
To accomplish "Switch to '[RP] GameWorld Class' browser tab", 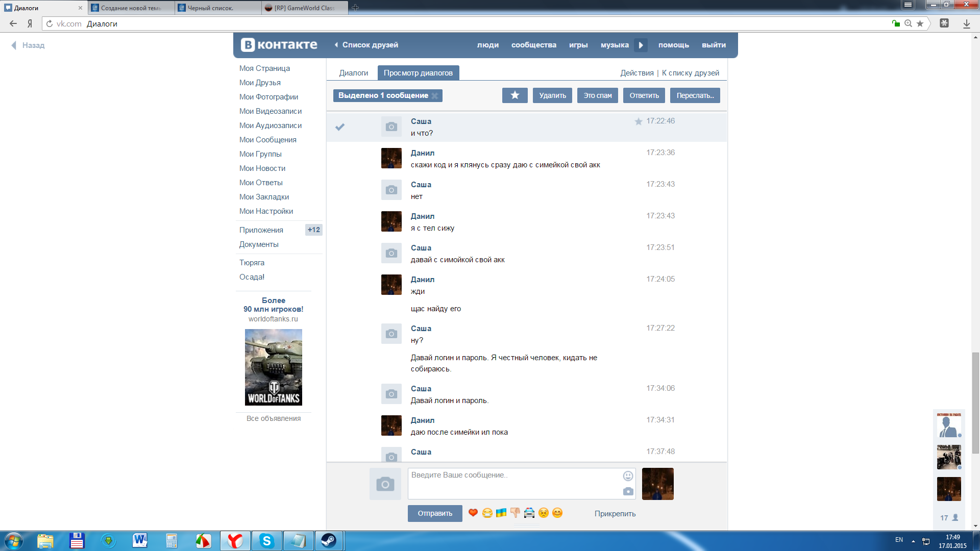I will pos(305,8).
